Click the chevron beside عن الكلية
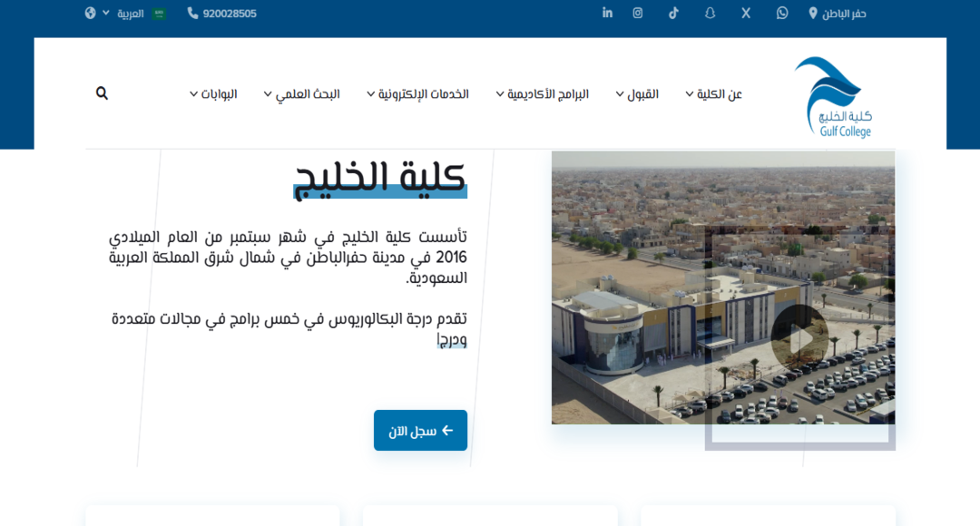 (x=690, y=94)
